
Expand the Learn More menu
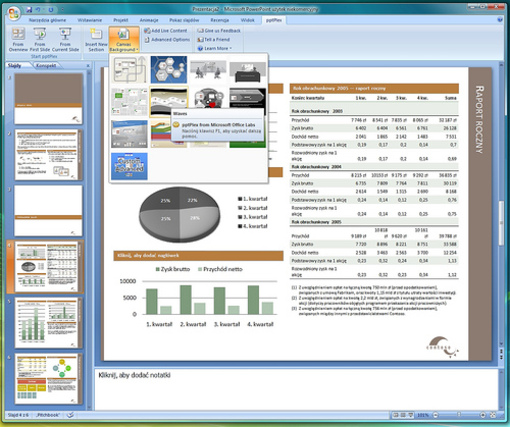[x=215, y=49]
